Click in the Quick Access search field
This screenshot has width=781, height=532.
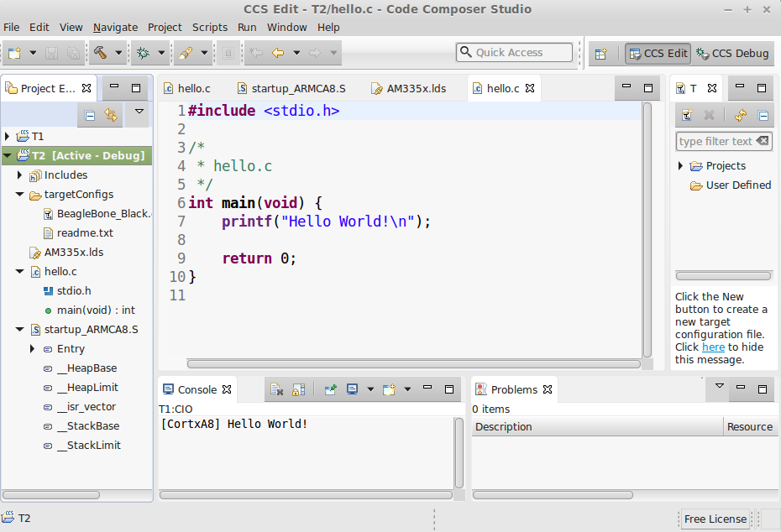(x=514, y=52)
